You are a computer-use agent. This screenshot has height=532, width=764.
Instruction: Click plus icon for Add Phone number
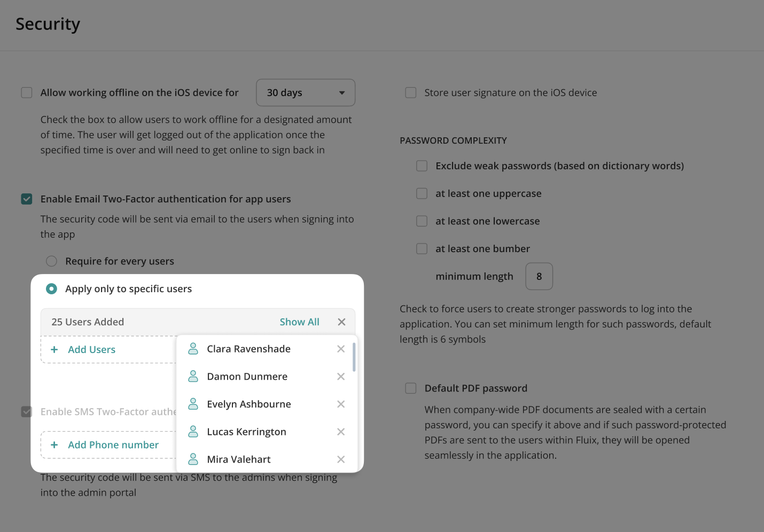pos(54,445)
